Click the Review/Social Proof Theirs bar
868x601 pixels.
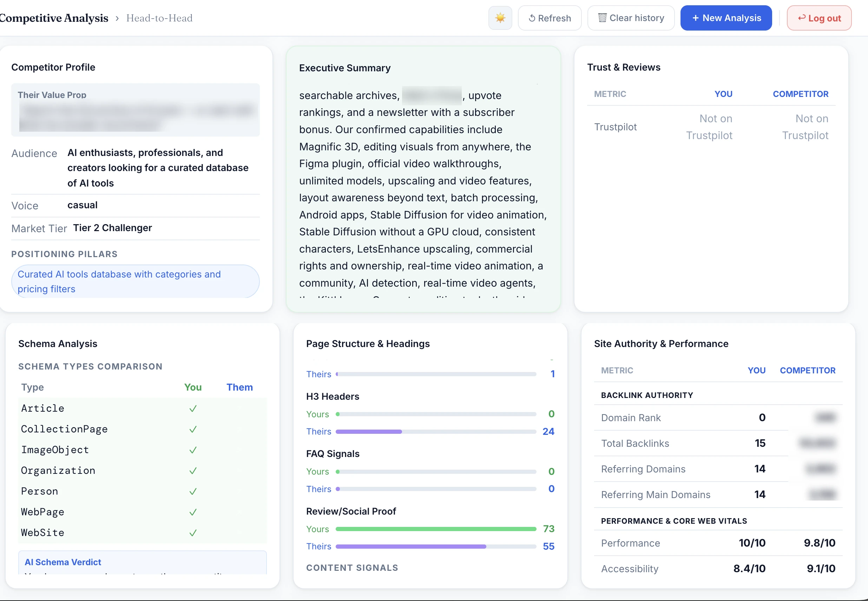pyautogui.click(x=436, y=547)
